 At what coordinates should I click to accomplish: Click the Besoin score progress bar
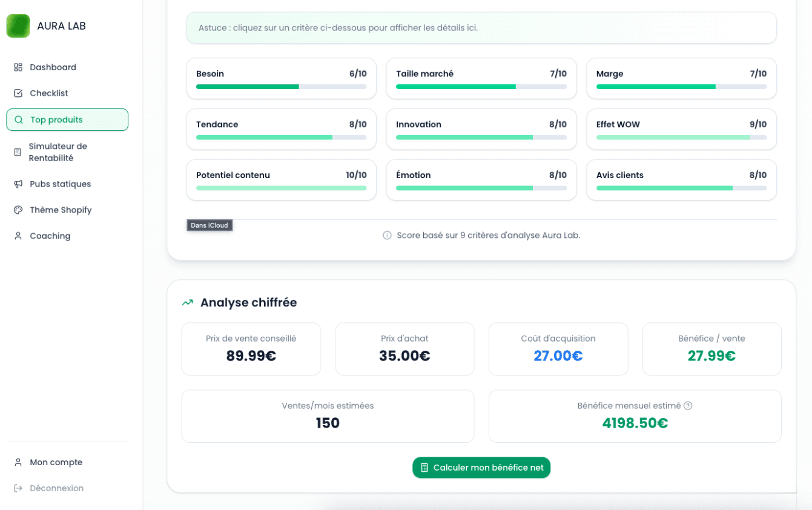pyautogui.click(x=281, y=87)
